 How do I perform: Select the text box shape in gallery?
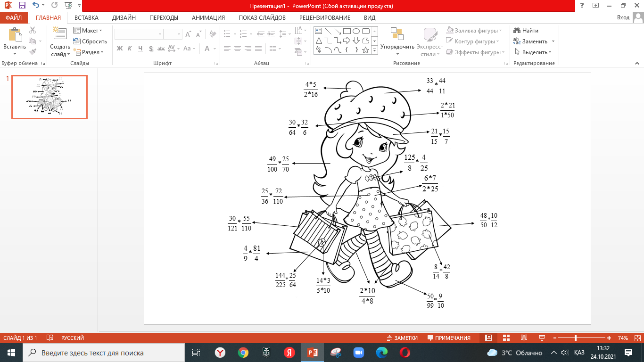point(319,32)
